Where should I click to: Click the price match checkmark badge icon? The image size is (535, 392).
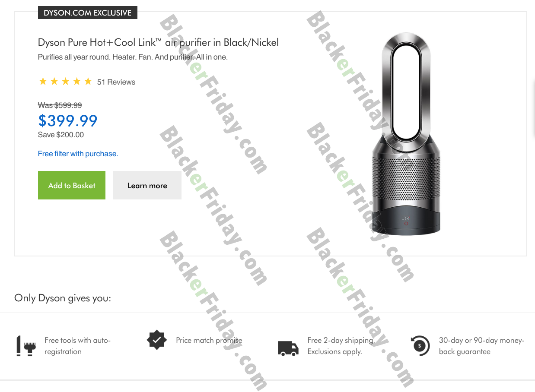[x=157, y=341]
